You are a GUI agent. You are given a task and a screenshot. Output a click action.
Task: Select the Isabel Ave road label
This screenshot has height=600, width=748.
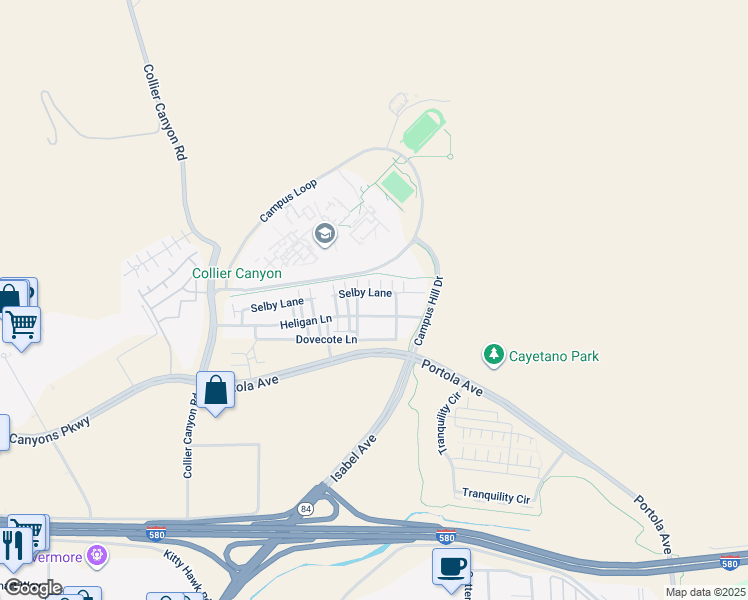pyautogui.click(x=353, y=458)
